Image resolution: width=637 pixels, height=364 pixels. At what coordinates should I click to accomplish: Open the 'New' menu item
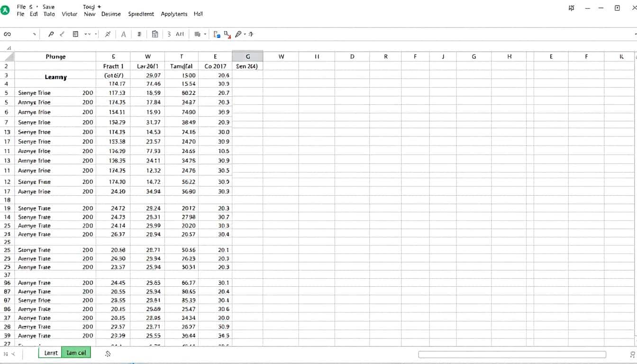pyautogui.click(x=90, y=14)
